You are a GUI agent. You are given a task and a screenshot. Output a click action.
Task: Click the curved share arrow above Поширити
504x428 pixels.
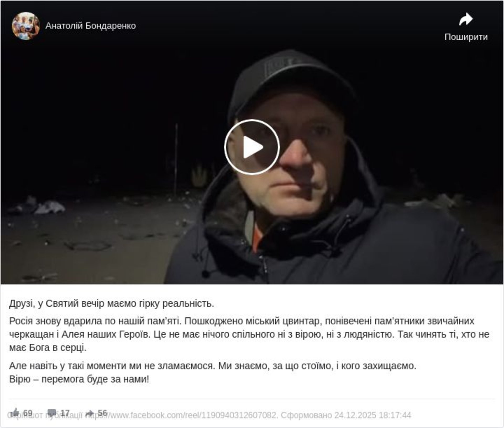coord(466,19)
